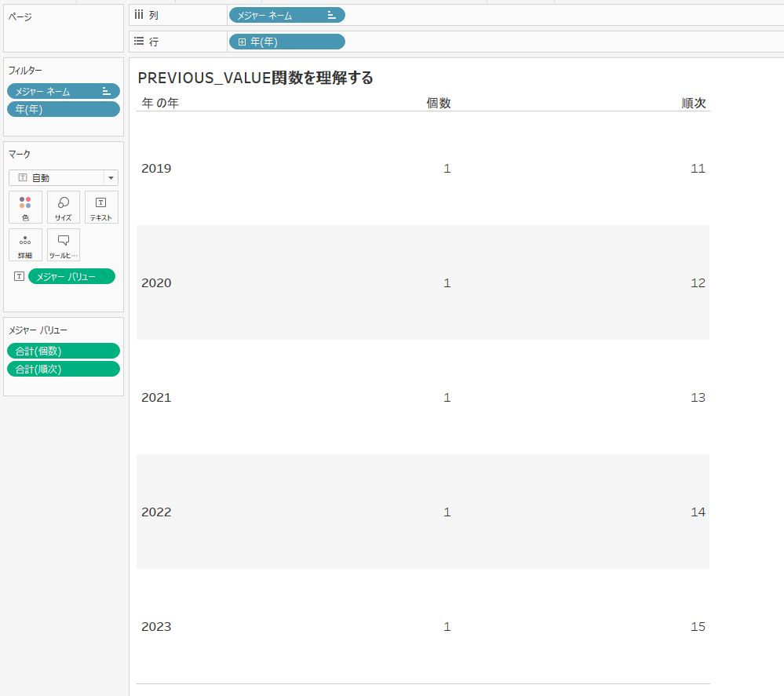This screenshot has height=696, width=784.
Task: Click the PREVIOUS_VALUE関数を理解する title
Action: coord(255,78)
